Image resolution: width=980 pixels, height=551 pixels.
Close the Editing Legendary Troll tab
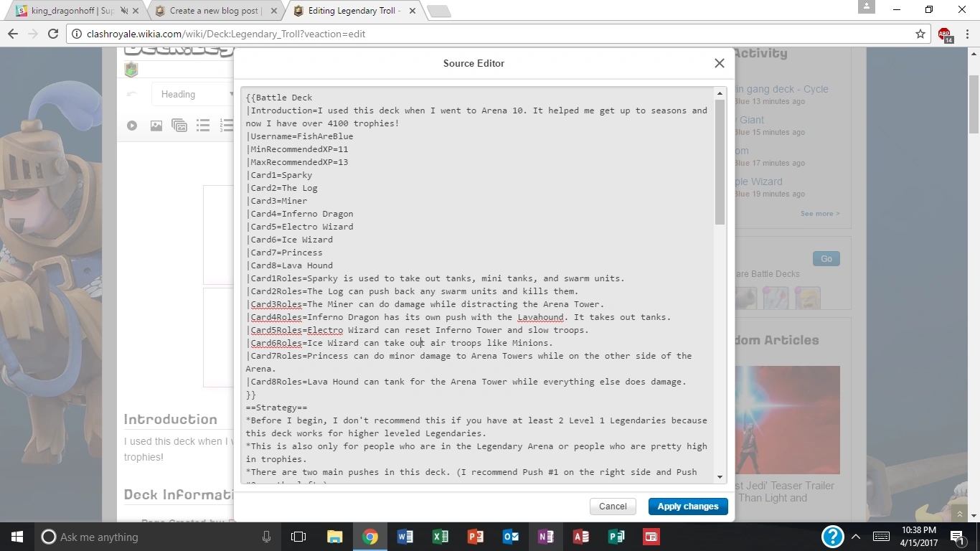413,11
